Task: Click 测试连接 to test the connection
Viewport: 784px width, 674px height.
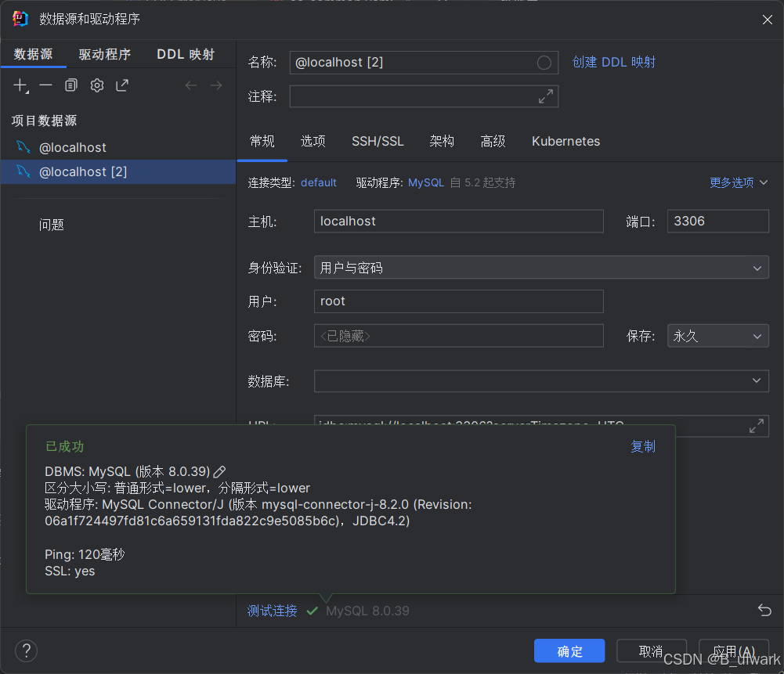Action: pyautogui.click(x=272, y=611)
